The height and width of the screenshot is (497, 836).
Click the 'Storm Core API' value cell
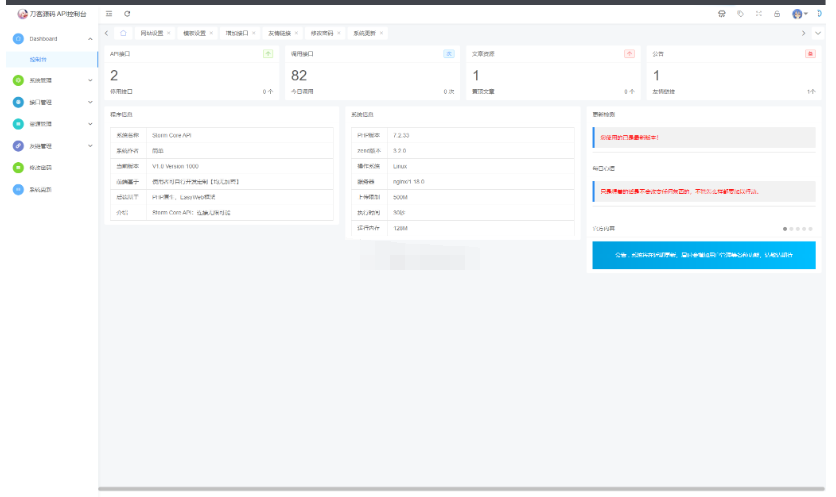(x=240, y=135)
